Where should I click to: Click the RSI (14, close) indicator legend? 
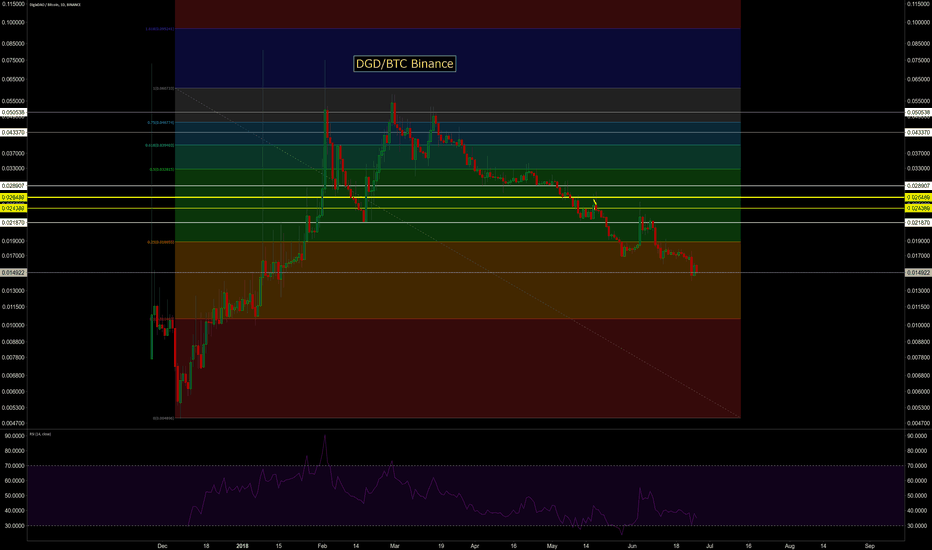coord(40,434)
